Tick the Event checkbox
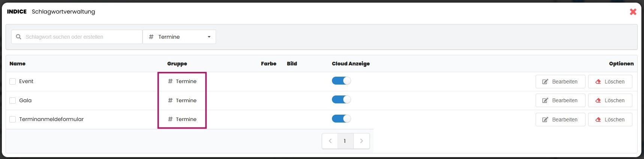 tap(13, 82)
